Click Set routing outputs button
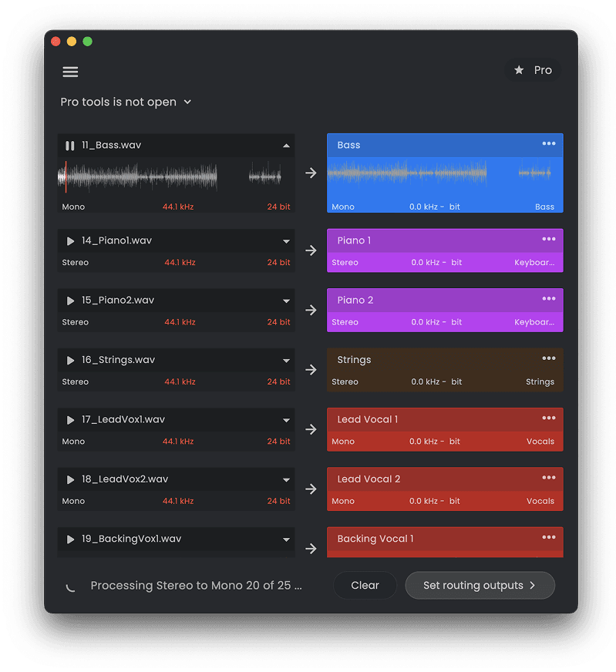 click(x=480, y=586)
